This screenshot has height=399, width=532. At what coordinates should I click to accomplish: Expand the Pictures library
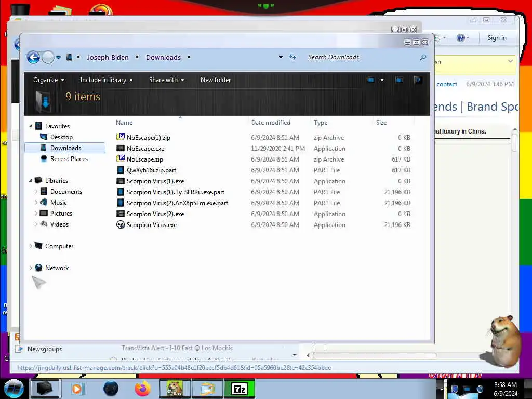click(36, 214)
